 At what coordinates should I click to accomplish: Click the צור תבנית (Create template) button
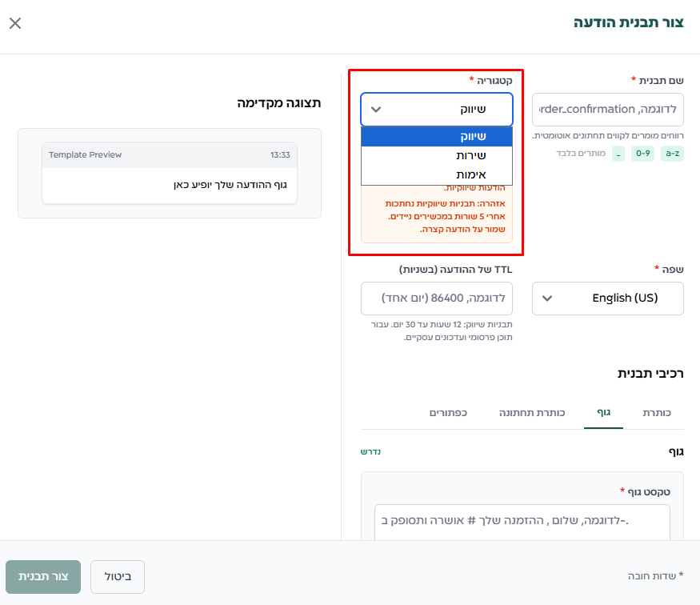43,576
